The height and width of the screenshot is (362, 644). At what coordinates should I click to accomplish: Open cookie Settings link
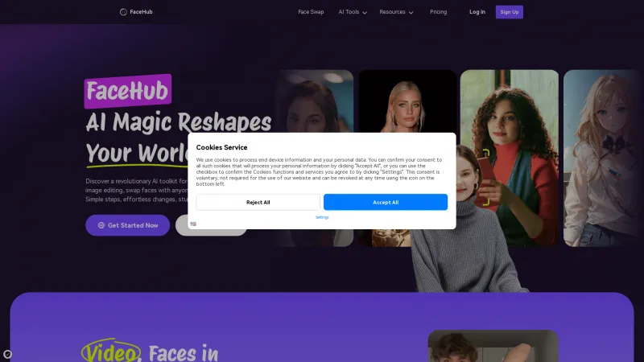point(322,217)
